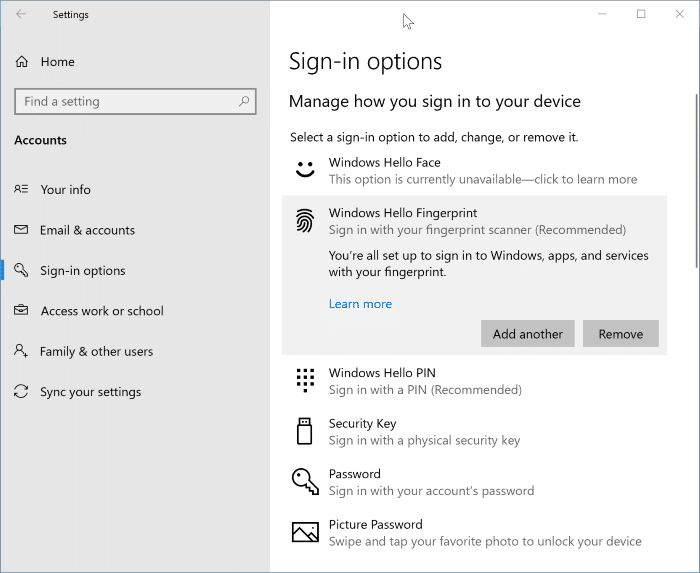Click the Windows Hello Face smiley icon
The width and height of the screenshot is (700, 573).
pyautogui.click(x=305, y=169)
